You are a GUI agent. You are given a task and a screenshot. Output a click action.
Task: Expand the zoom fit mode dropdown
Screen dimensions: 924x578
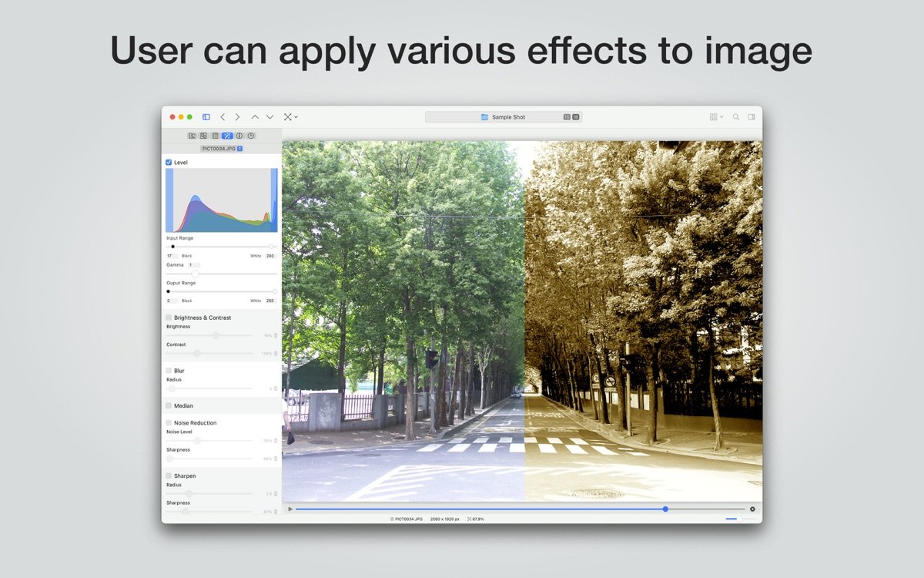tap(290, 117)
